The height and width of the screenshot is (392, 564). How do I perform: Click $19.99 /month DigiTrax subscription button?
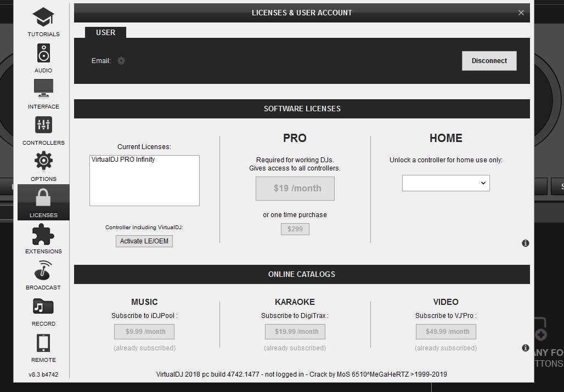click(x=295, y=332)
